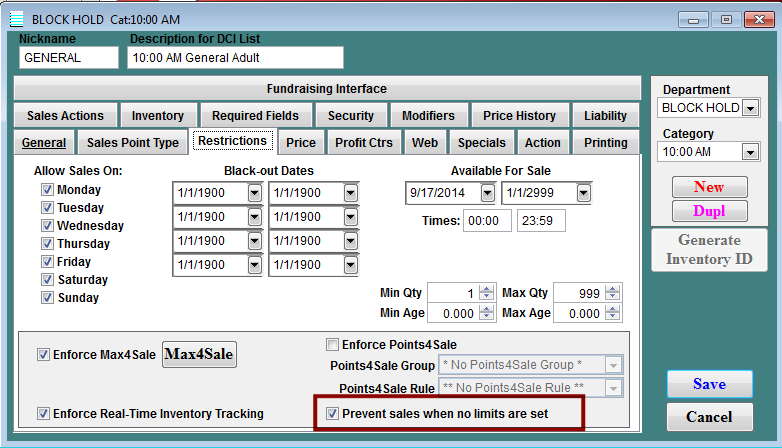This screenshot has width=782, height=448.
Task: Enable Enforce Points4Sale checkbox
Action: click(332, 344)
